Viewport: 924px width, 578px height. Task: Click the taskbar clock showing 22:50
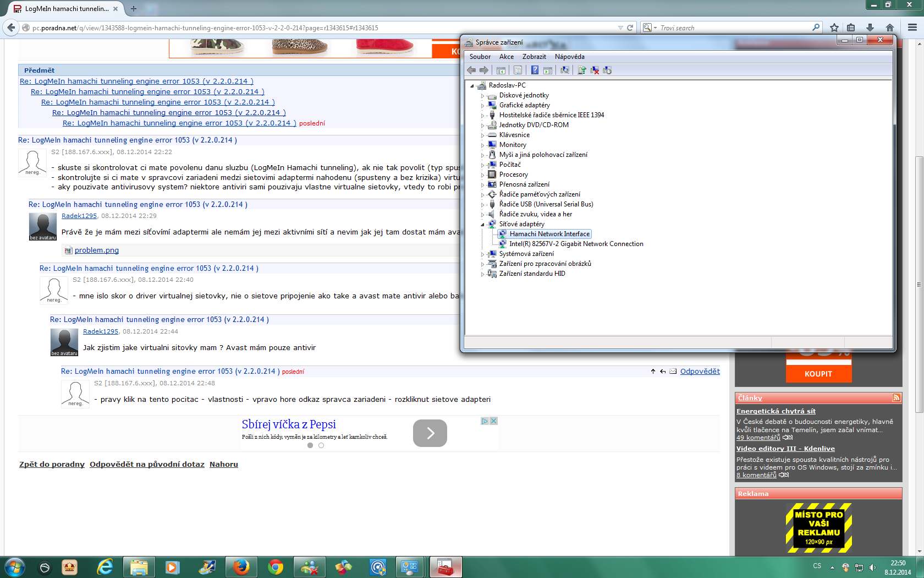pos(898,568)
